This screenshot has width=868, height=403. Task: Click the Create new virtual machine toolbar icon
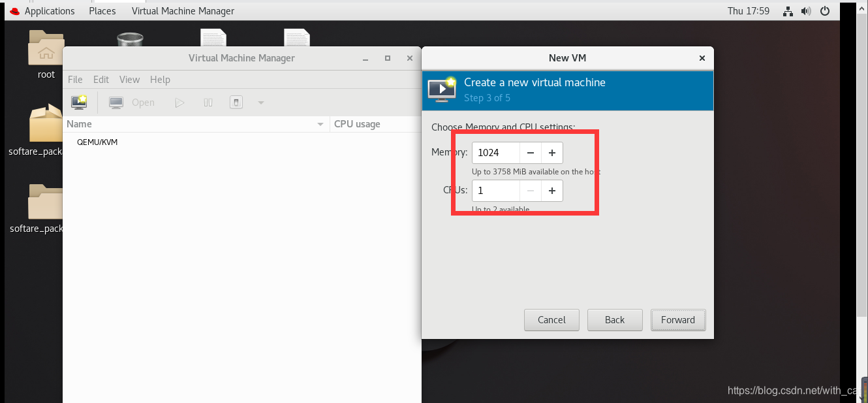tap(79, 103)
